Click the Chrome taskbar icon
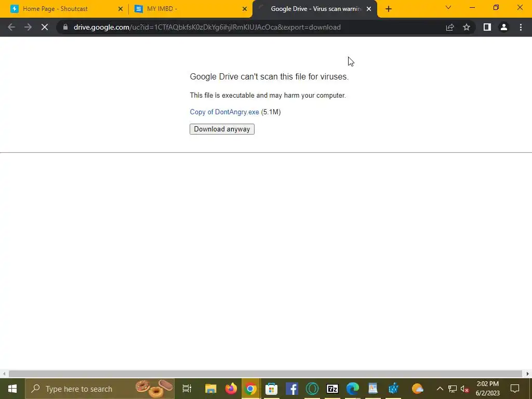Image resolution: width=532 pixels, height=399 pixels. [x=250, y=389]
